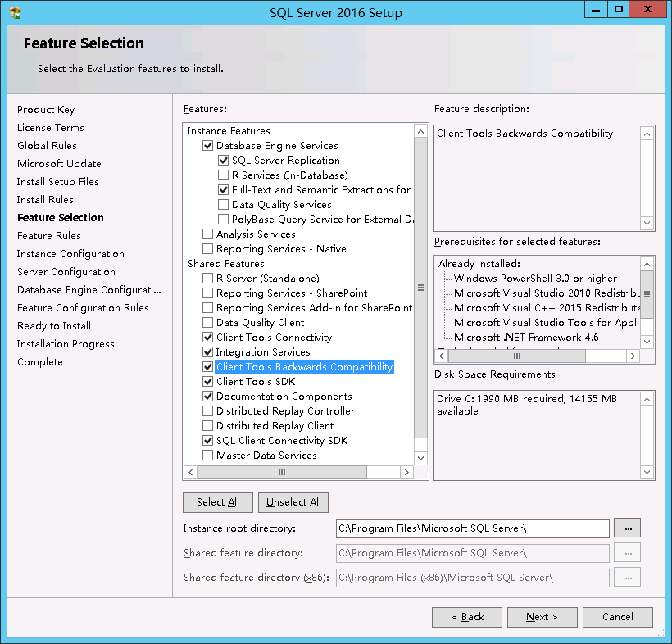Click features list vertical scrollbar thumb
The image size is (672, 644).
click(421, 288)
